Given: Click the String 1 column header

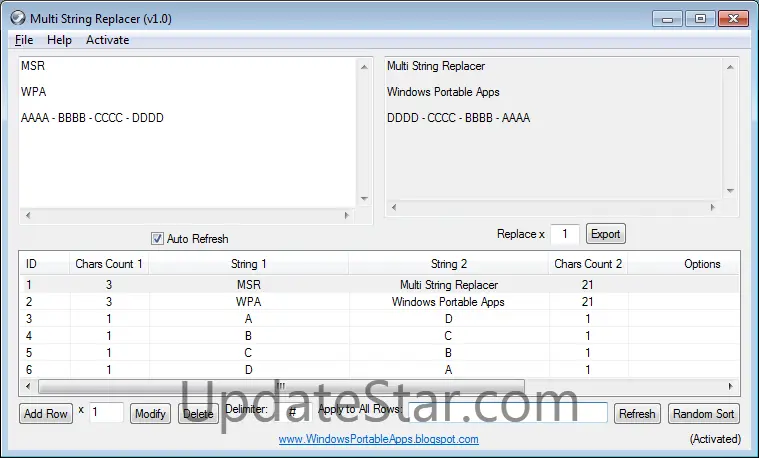Looking at the screenshot, I should (248, 264).
